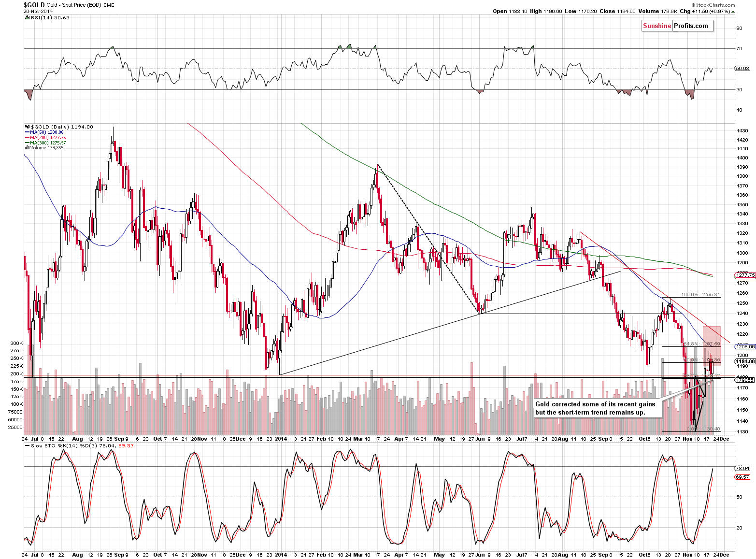
Task: Click the Low 1176.20 value
Action: point(581,11)
